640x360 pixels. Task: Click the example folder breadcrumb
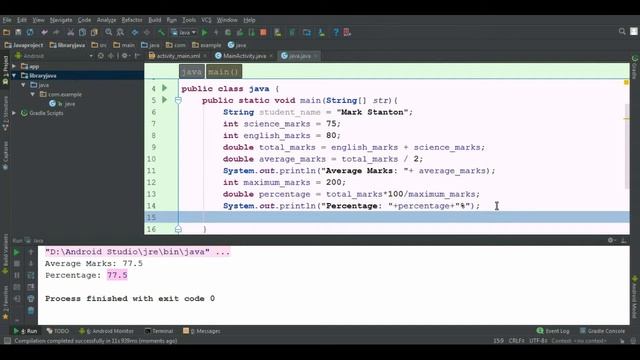click(207, 45)
